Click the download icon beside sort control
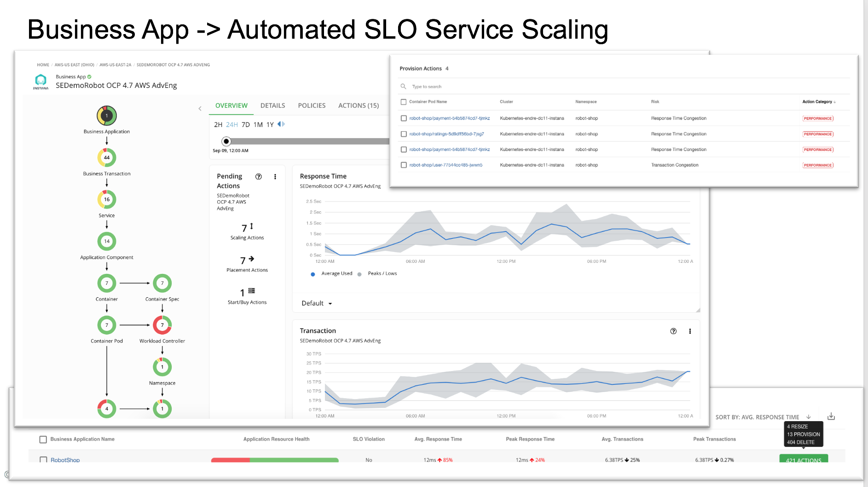The image size is (868, 487). 831,417
